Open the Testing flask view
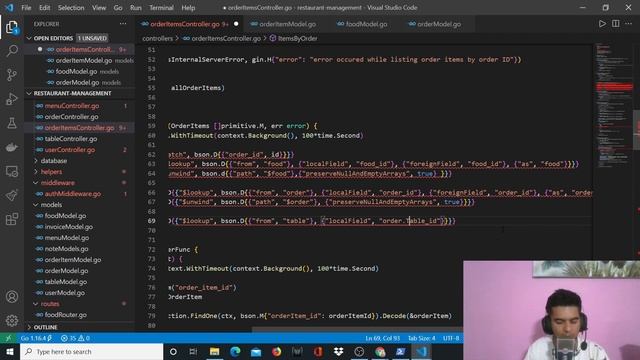Viewport: 640px width, 360px height. click(12, 123)
